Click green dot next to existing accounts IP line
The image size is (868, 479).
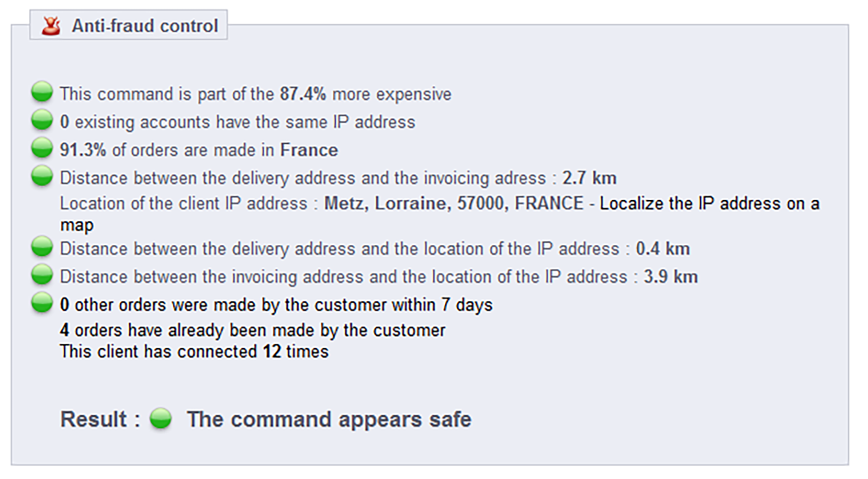point(42,120)
